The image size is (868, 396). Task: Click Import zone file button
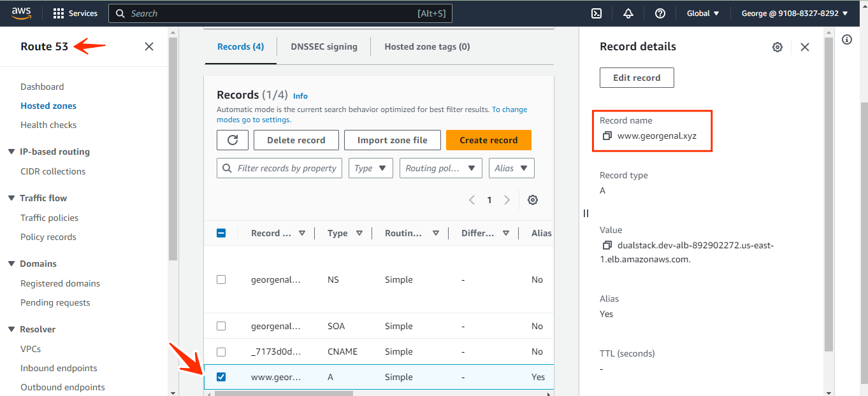tap(392, 140)
